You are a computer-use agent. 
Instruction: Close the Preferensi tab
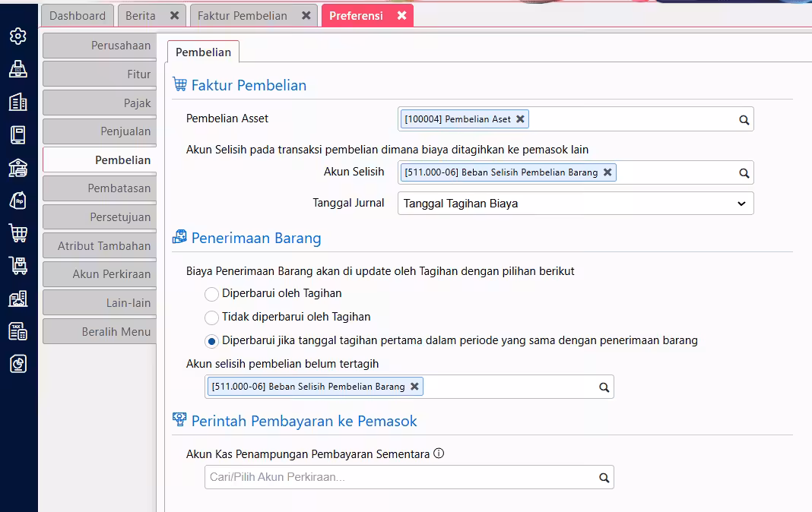402,15
